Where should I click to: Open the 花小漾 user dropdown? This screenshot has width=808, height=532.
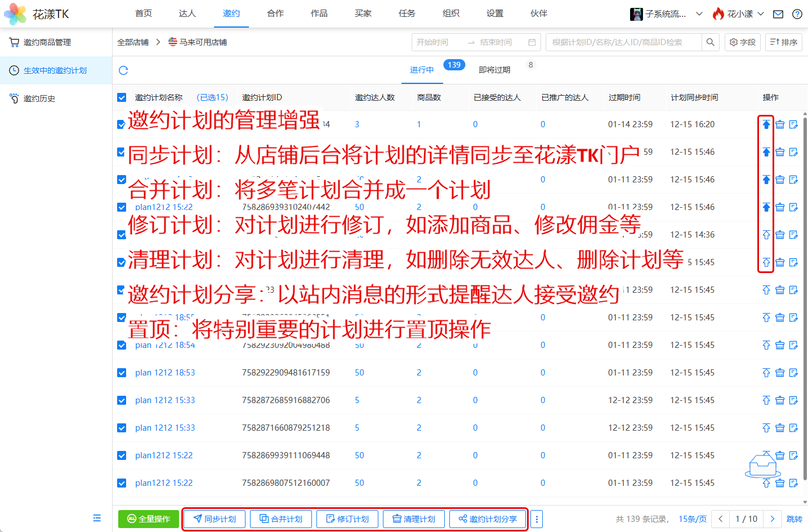739,14
